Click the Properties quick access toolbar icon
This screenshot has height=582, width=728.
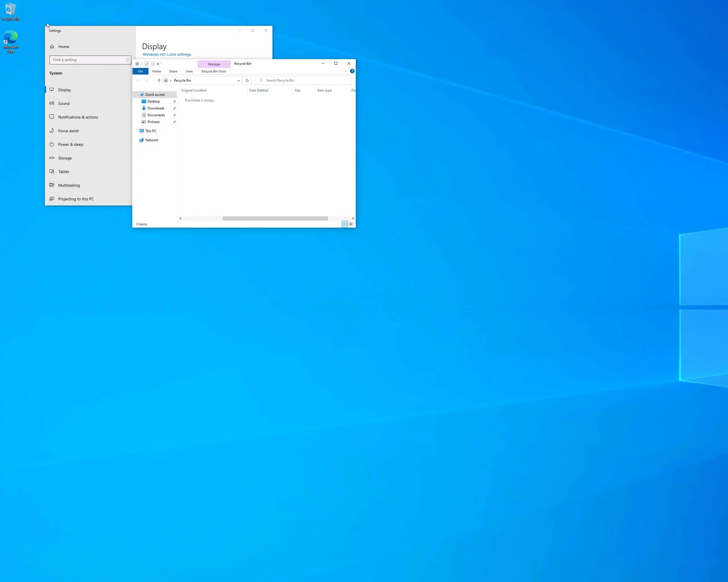point(146,64)
